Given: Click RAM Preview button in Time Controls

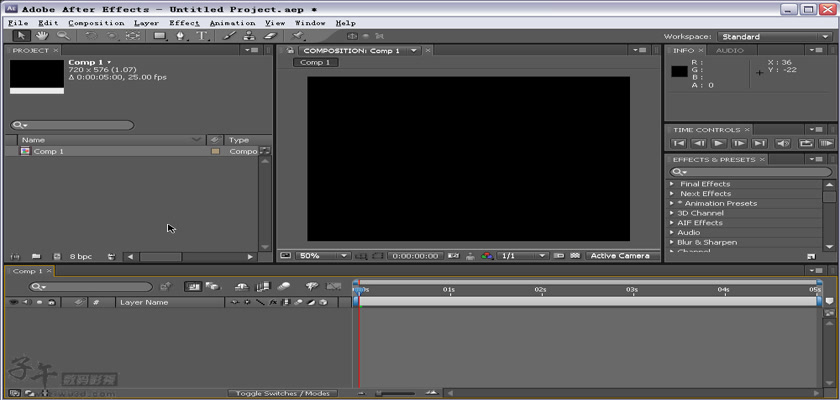Looking at the screenshot, I should point(827,144).
